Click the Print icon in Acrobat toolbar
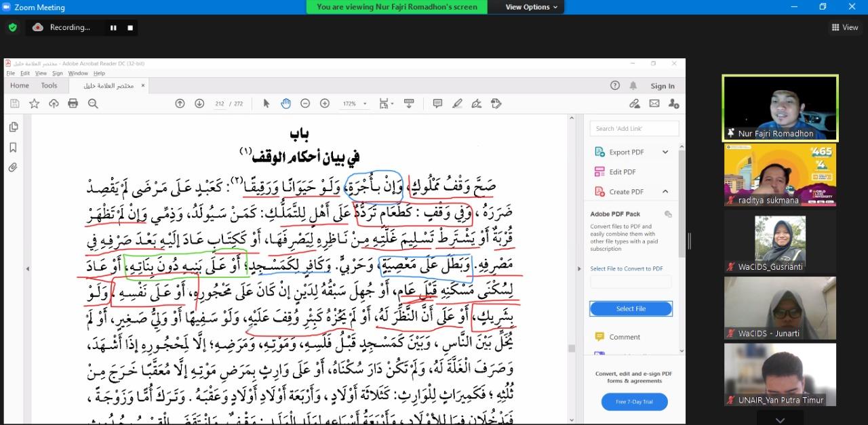868x425 pixels. (73, 104)
